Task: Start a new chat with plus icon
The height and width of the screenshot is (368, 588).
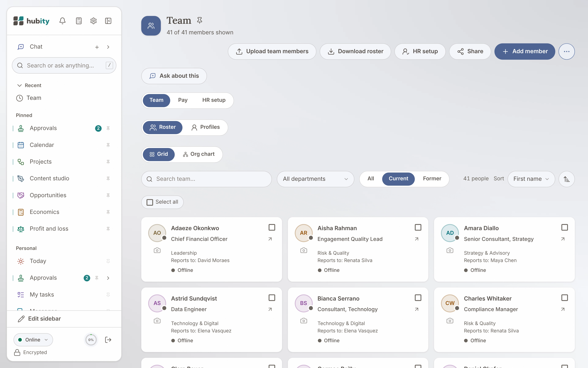Action: point(97,47)
